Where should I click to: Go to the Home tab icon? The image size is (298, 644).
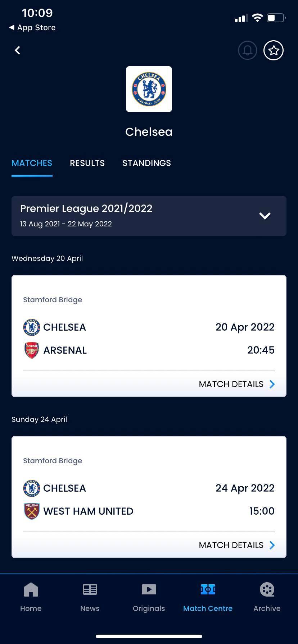(31, 589)
